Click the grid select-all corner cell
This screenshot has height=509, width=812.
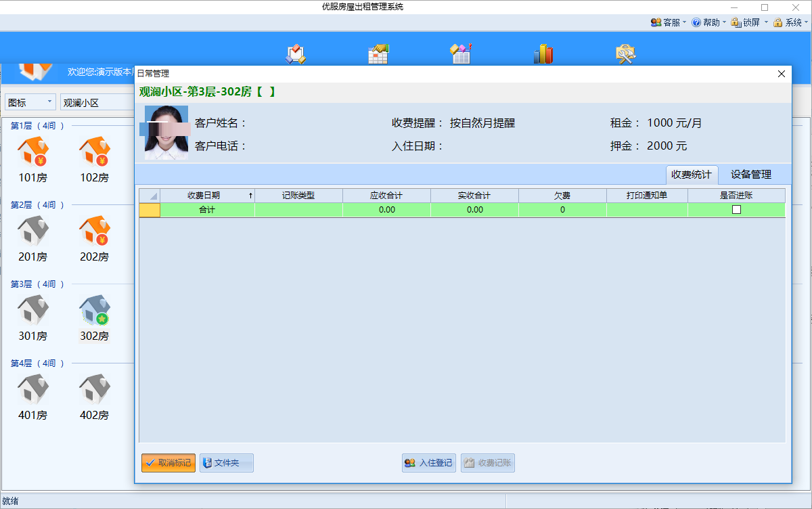tap(150, 196)
